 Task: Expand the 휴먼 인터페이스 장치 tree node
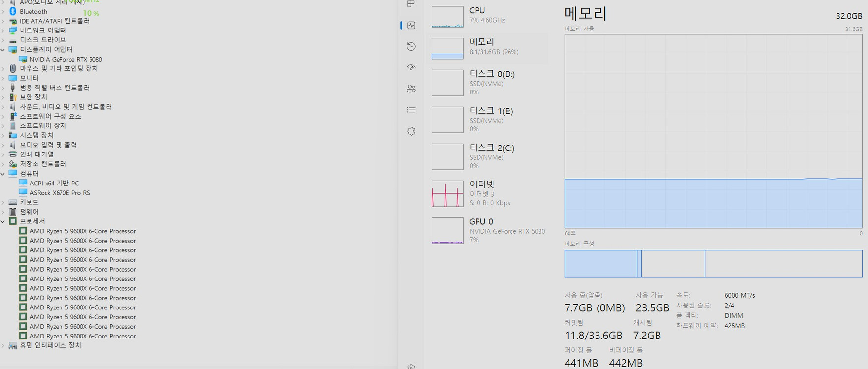point(3,345)
